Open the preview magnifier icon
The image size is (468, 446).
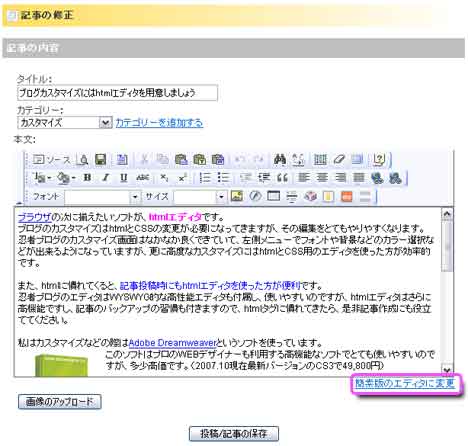pos(82,160)
